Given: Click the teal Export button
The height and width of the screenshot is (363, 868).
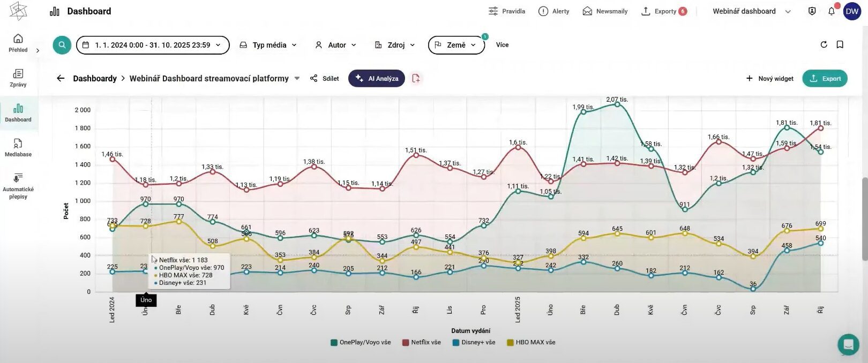Looking at the screenshot, I should [x=825, y=78].
